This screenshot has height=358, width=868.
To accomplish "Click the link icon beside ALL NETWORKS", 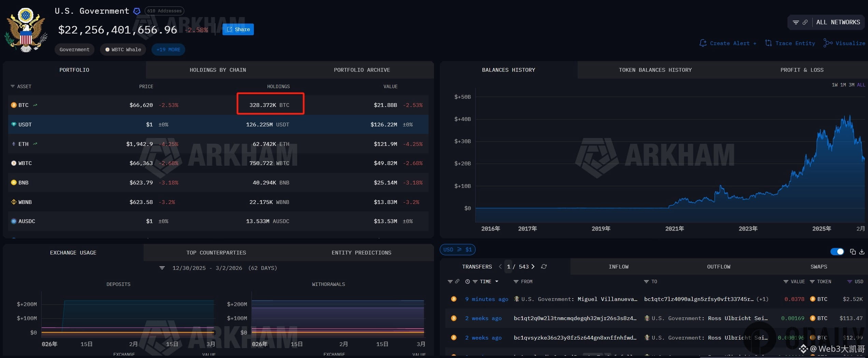I will coord(805,22).
